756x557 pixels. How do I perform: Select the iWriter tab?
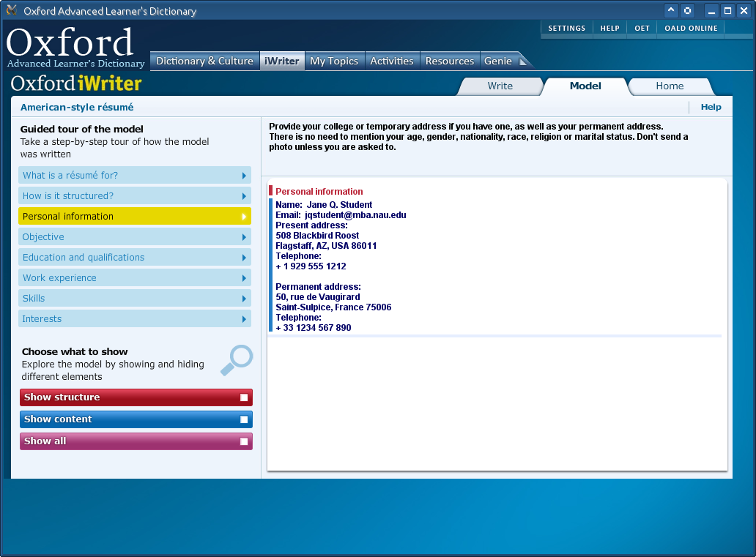coord(282,61)
